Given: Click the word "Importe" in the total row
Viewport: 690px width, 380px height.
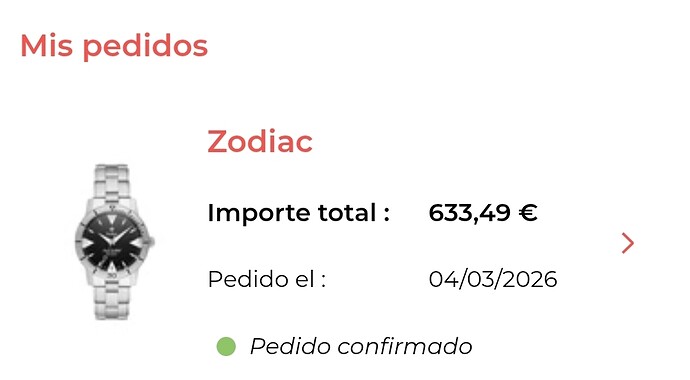Looking at the screenshot, I should coord(259,213).
